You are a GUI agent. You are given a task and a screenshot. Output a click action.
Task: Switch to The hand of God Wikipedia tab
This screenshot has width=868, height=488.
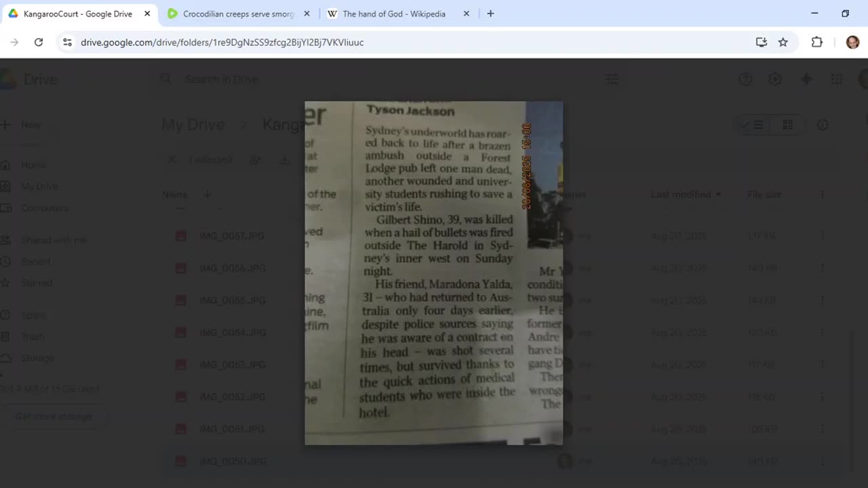click(397, 14)
